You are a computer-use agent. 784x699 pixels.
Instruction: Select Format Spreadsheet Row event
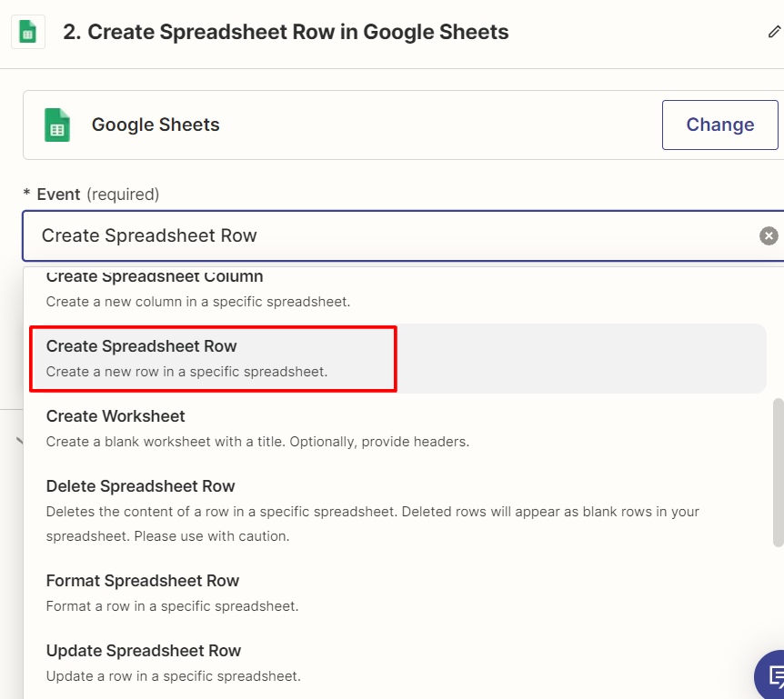[x=397, y=593]
